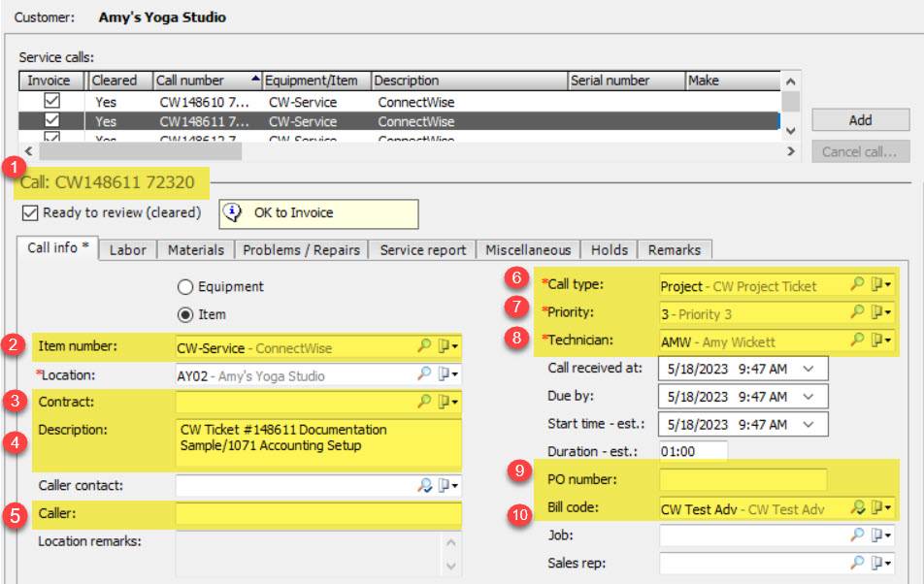This screenshot has width=924, height=584.
Task: Click the Equipment/Item column header
Action: pos(316,81)
